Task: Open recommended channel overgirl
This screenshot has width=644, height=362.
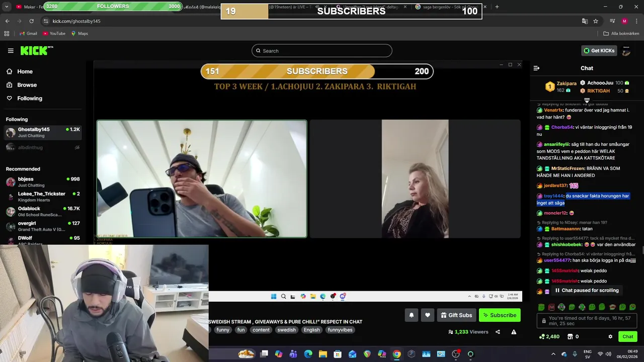Action: pyautogui.click(x=43, y=226)
